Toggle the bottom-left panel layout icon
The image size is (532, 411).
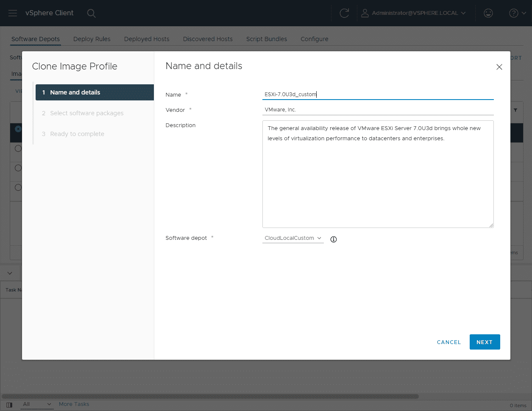(9, 405)
